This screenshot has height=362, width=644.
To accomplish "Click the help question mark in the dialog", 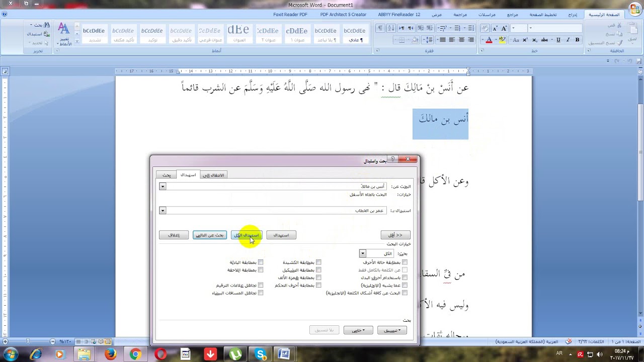I will 393,159.
